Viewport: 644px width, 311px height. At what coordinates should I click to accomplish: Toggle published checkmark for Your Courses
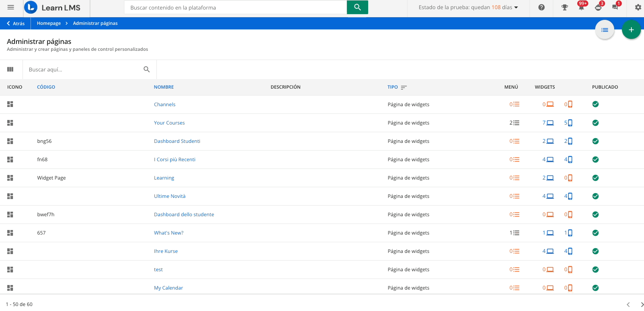click(x=595, y=123)
